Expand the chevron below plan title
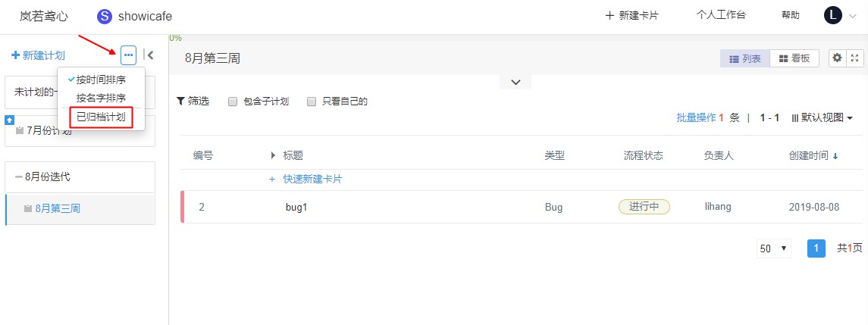The height and width of the screenshot is (325, 868). (x=515, y=82)
